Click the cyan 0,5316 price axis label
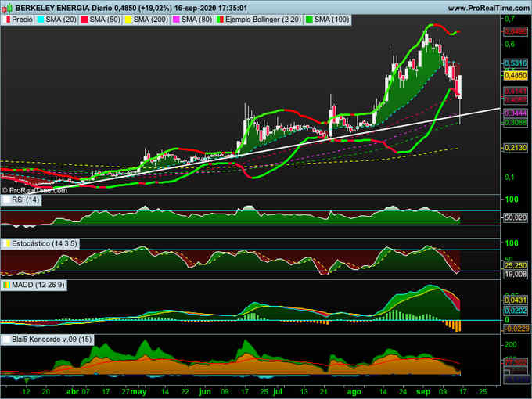The image size is (532, 399). click(x=516, y=63)
